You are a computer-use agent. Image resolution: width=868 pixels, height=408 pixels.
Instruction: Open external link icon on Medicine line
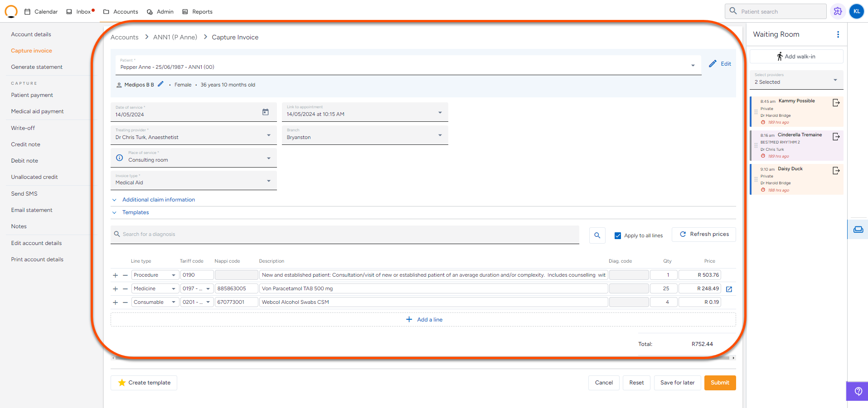729,289
